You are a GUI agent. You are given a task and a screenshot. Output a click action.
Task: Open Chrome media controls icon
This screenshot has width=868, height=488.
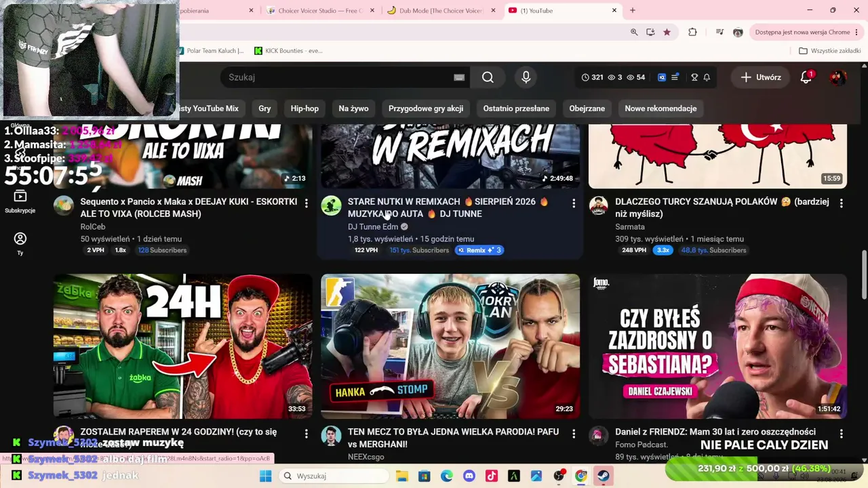coord(719,32)
